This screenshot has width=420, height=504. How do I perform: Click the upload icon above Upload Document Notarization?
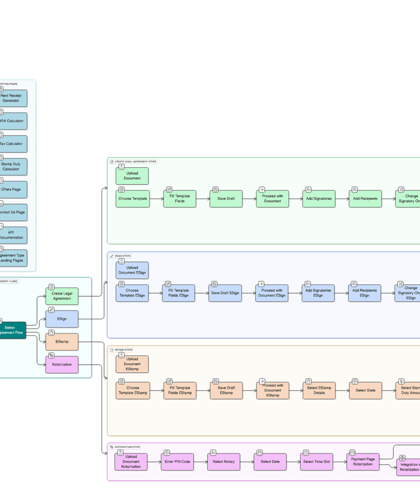coord(120,453)
